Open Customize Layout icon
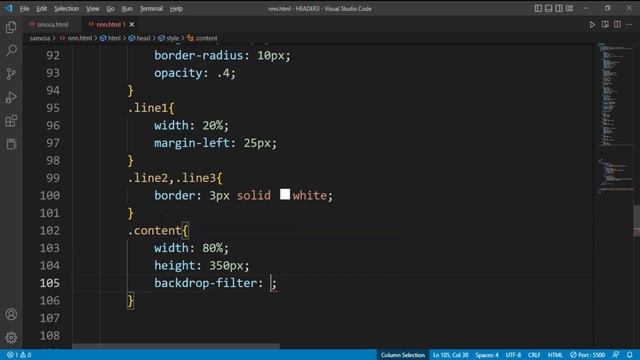640x360 pixels. tap(569, 8)
